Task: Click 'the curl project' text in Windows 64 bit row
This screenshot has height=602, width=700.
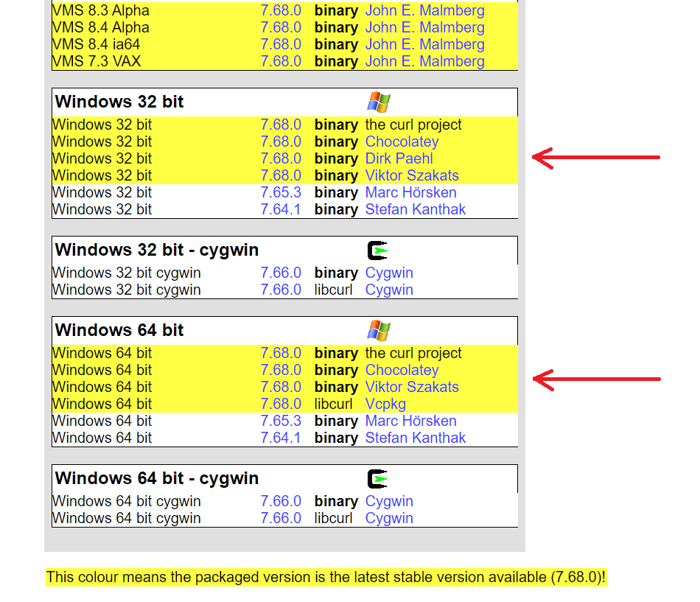Action: pyautogui.click(x=413, y=353)
